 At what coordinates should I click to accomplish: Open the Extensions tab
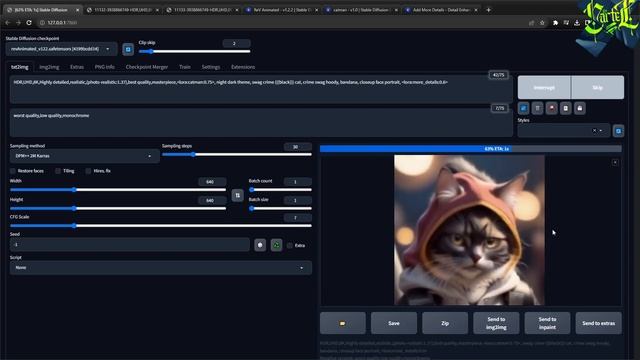[x=243, y=67]
